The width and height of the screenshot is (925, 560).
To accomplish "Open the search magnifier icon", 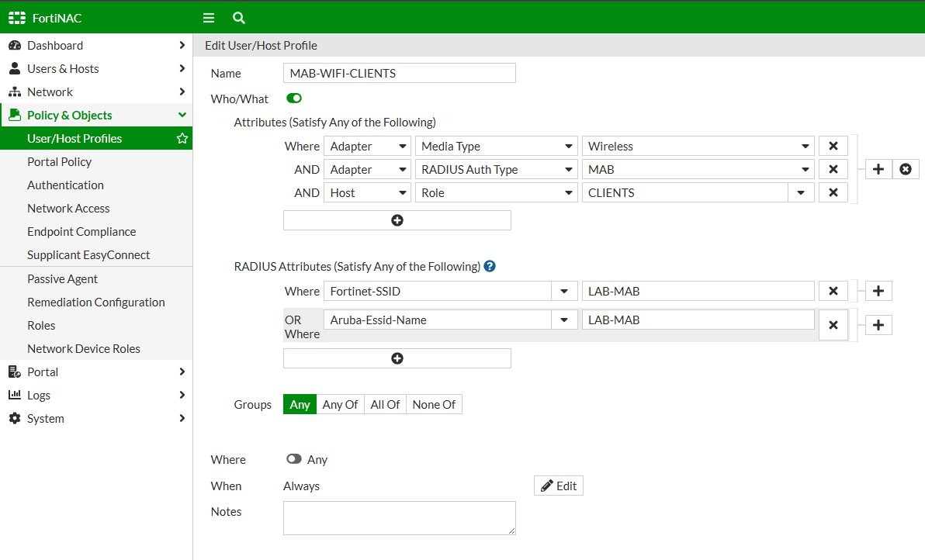I will pyautogui.click(x=239, y=19).
